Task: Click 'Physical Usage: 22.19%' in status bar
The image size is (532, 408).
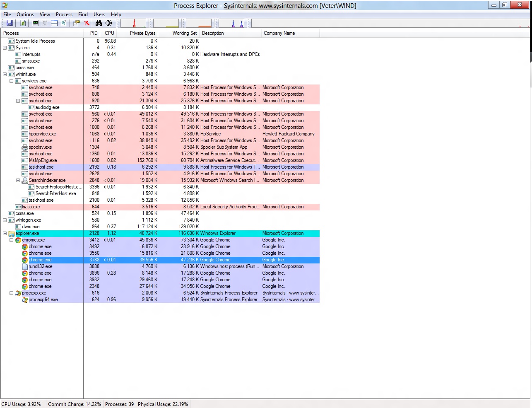Action: pos(163,404)
